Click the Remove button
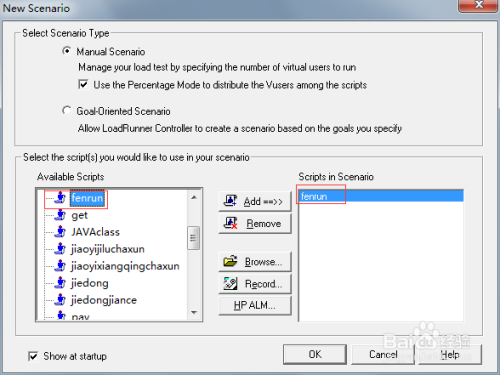 coord(255,223)
